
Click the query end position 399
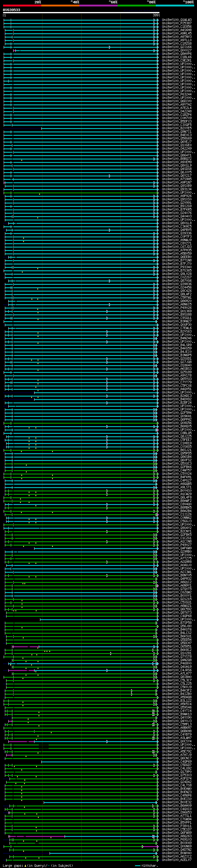point(155,15)
